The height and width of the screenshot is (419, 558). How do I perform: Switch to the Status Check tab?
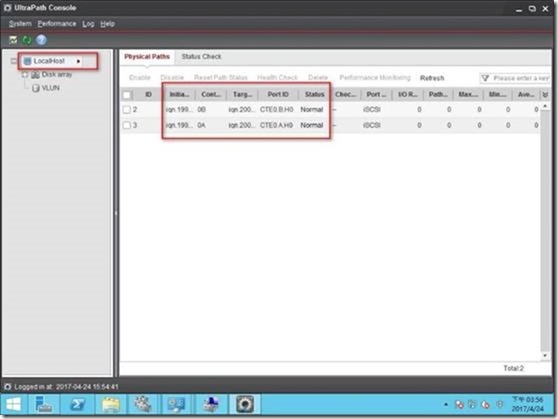pyautogui.click(x=201, y=57)
